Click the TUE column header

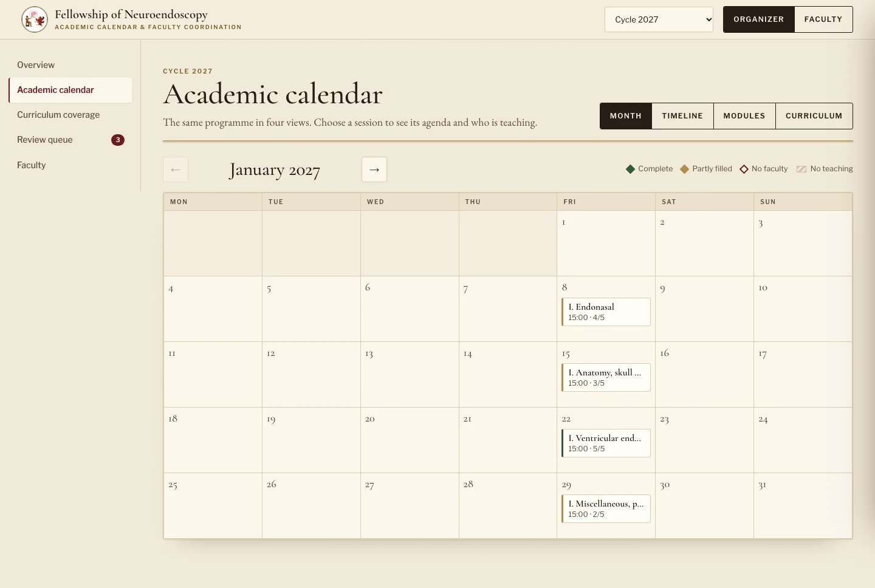311,202
